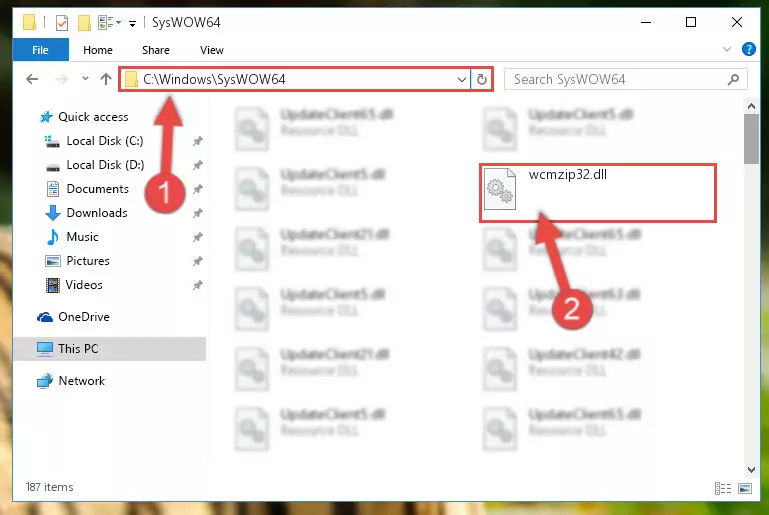Viewport: 769px width, 515px height.
Task: Expand the ribbon with the chevron
Action: [727, 49]
